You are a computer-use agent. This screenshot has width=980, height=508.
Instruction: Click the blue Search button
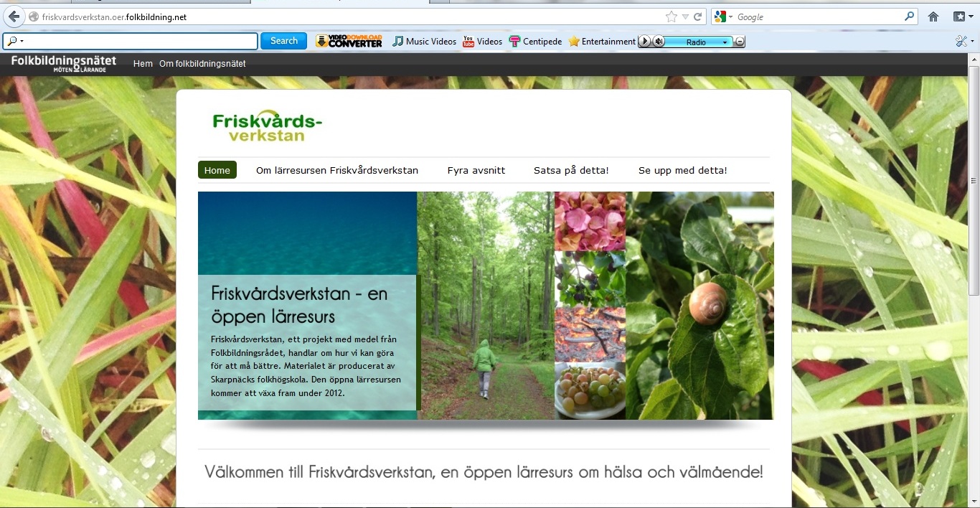coord(283,41)
